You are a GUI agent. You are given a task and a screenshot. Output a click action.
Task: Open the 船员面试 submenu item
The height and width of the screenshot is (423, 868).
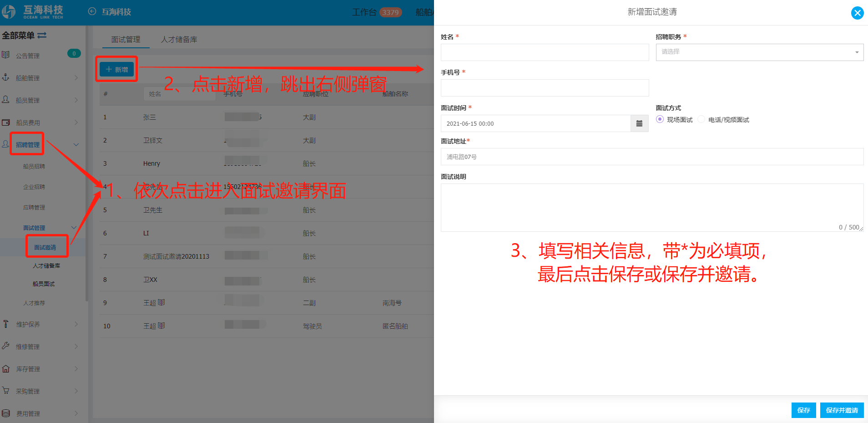pos(44,284)
